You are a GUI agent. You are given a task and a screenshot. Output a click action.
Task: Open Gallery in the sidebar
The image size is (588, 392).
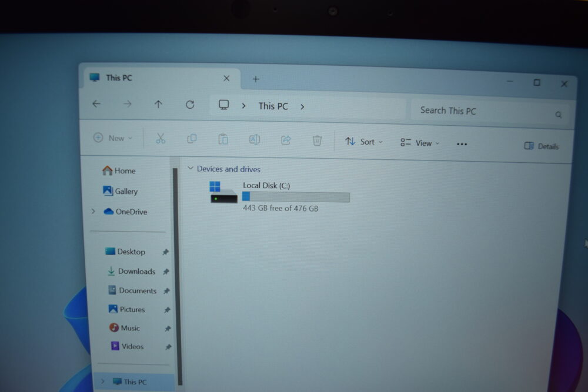click(x=121, y=191)
